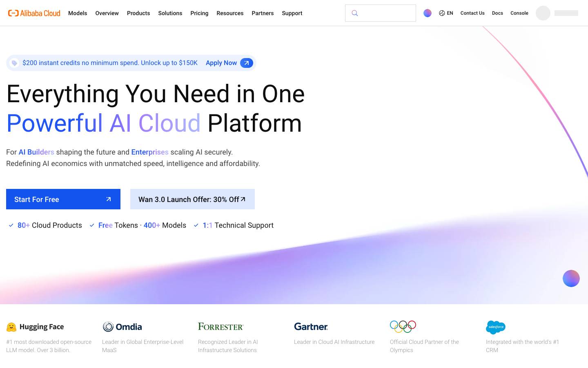
Task: Open the Solutions menu
Action: (170, 13)
